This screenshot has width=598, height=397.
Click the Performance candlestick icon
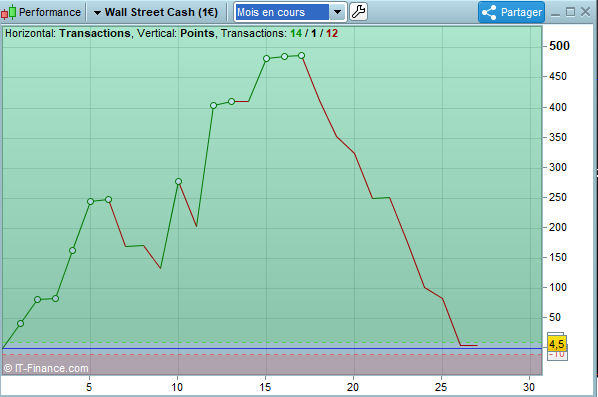point(8,12)
